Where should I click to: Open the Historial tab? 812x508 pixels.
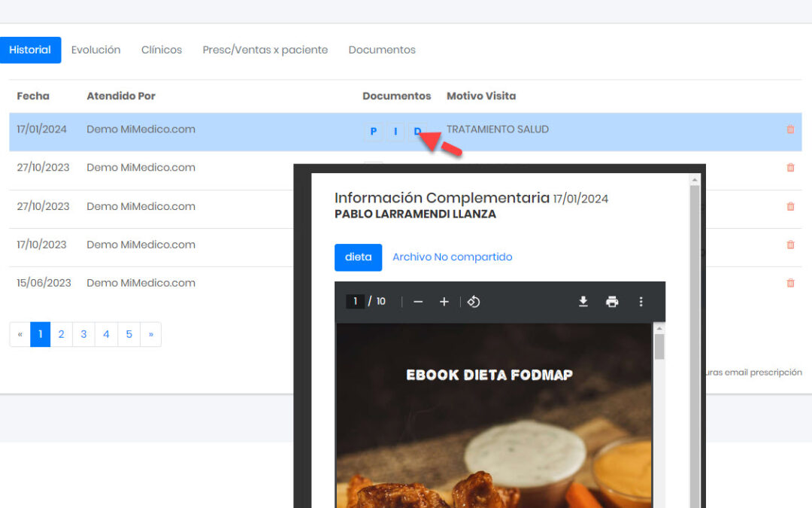pos(30,50)
